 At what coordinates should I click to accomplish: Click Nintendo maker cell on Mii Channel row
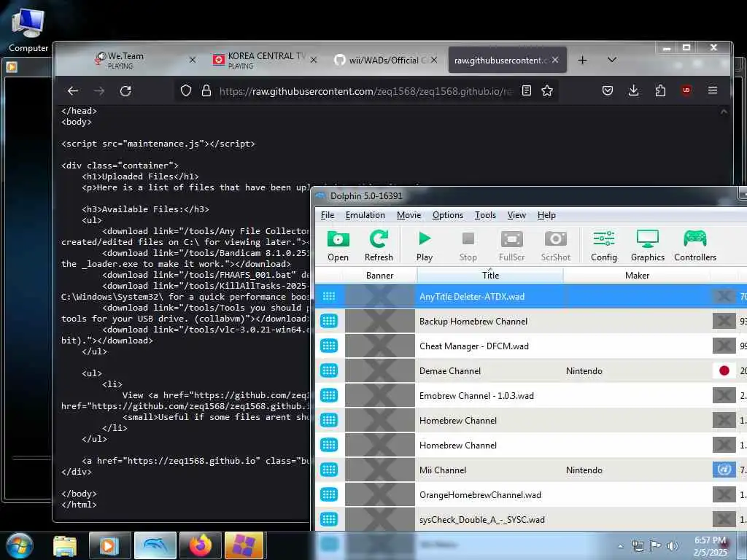pos(584,470)
